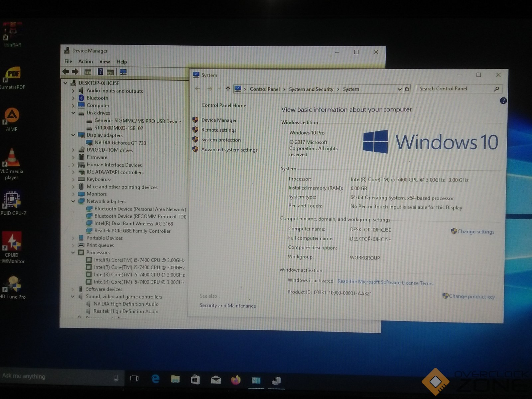Collapse the Processors category
Viewport: 532px width, 399px height.
pyautogui.click(x=73, y=253)
